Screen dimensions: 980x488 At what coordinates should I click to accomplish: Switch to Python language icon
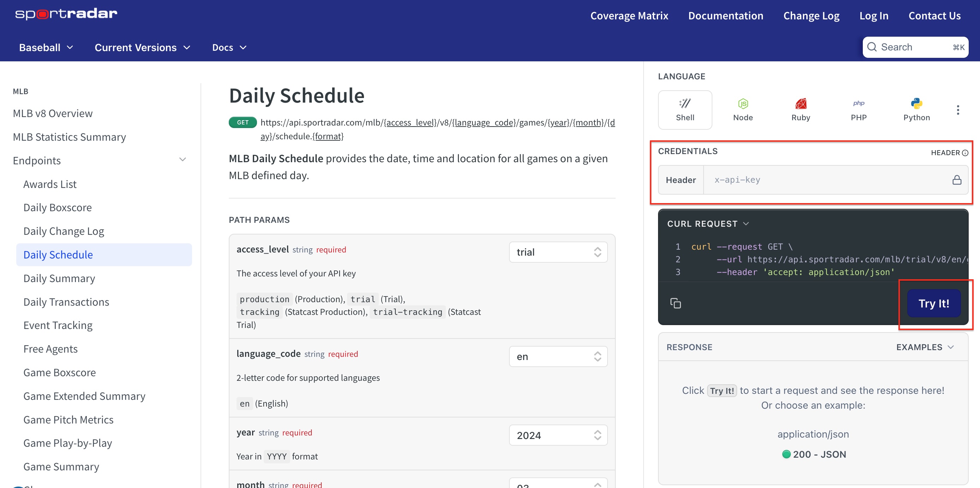pos(916,110)
